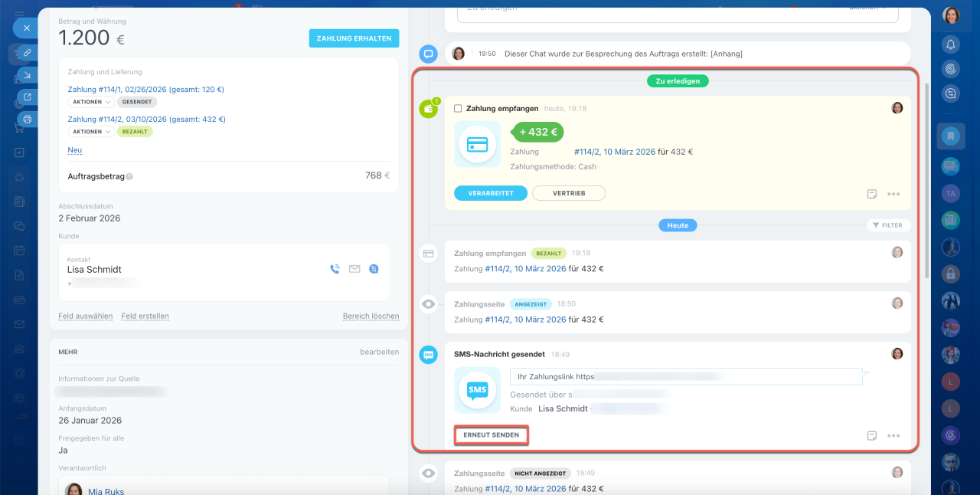Viewport: 980px width, 495px height.
Task: Click the timeline vertical scrollbar
Action: (928, 180)
